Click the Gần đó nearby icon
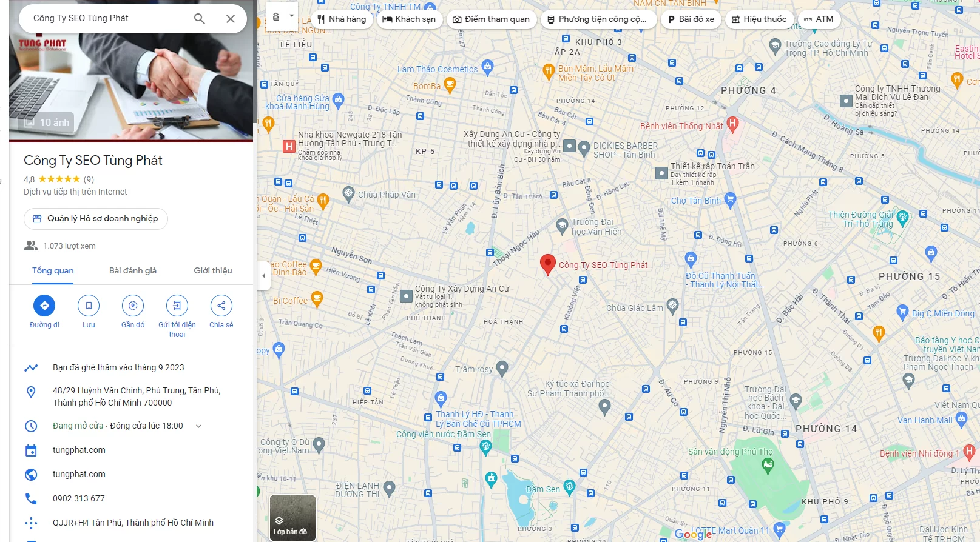The width and height of the screenshot is (980, 542). (133, 306)
